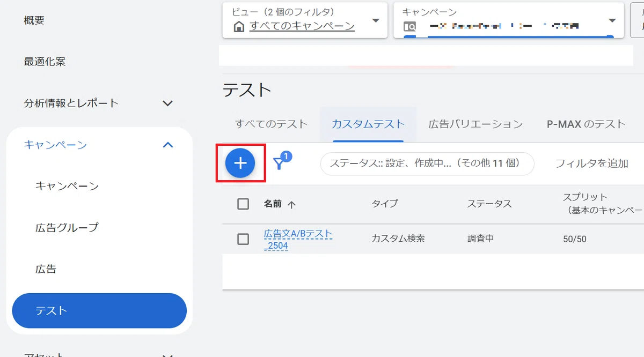Click フィルタを追加
The width and height of the screenshot is (644, 357).
[x=592, y=163]
